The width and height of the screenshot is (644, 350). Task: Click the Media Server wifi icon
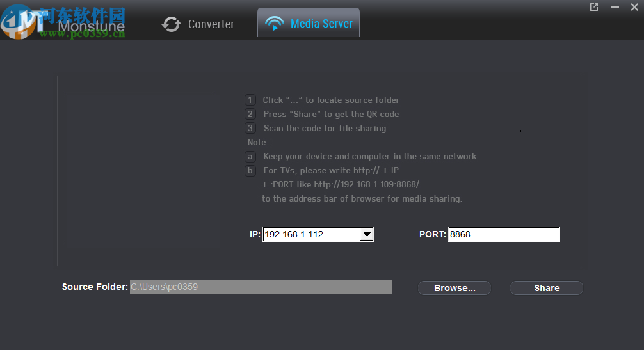click(275, 24)
